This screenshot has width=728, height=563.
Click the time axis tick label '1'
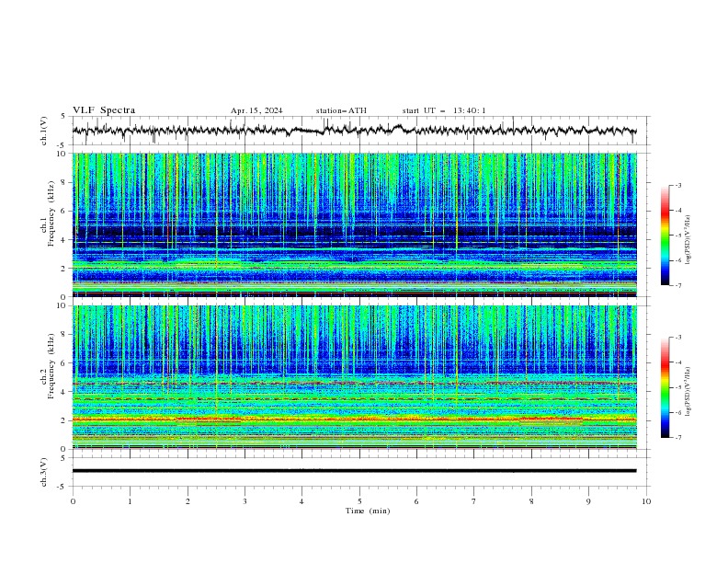130,501
